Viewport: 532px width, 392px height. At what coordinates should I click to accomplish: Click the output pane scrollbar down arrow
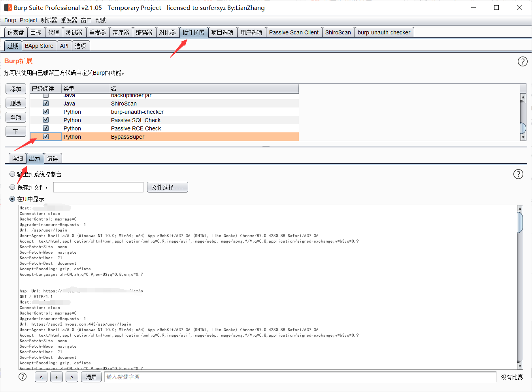pos(520,366)
